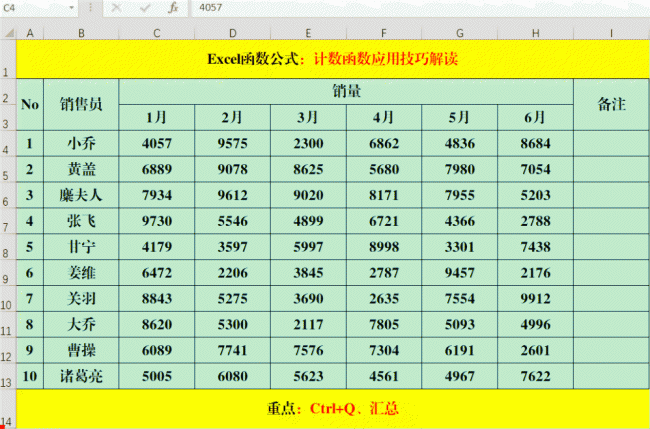Click the empty 备注 cell in 小乔's row

(611, 143)
